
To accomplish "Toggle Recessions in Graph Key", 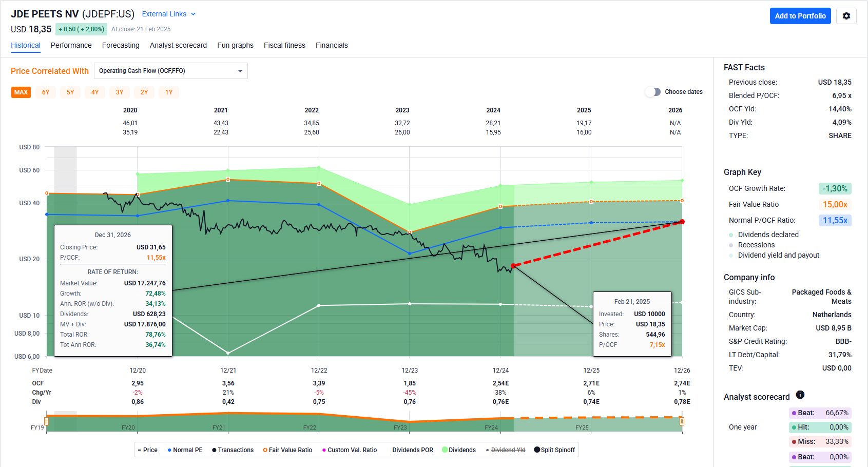I will [731, 245].
